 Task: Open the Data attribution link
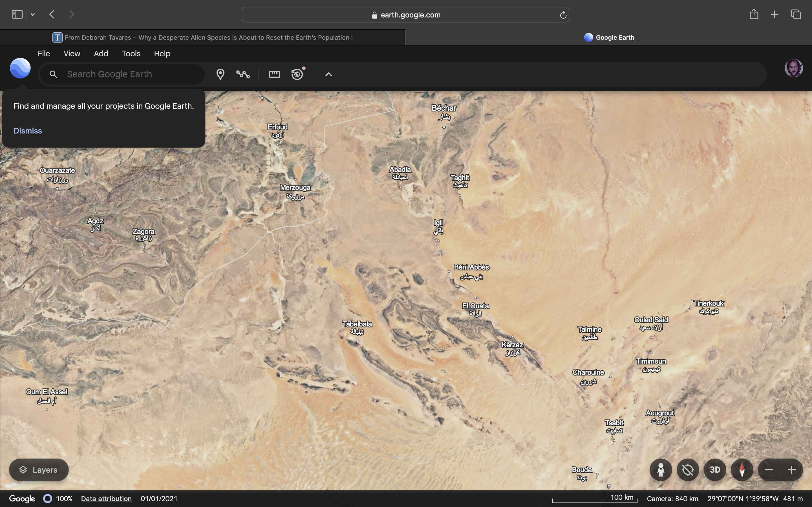click(x=106, y=499)
